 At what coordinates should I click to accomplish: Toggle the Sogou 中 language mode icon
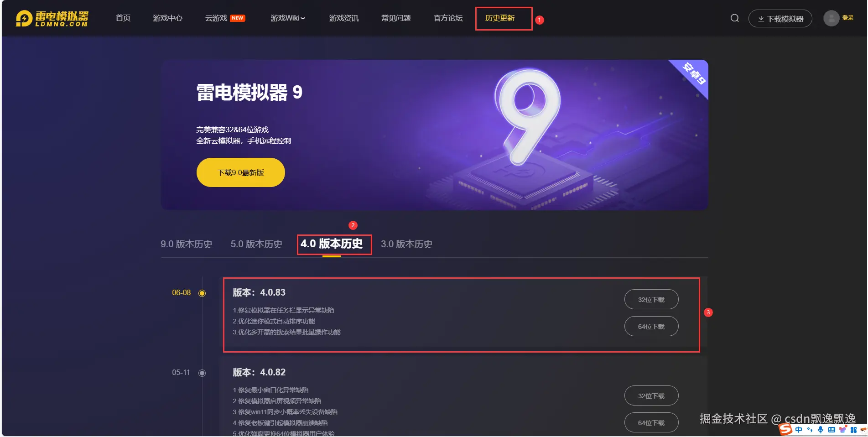[799, 430]
